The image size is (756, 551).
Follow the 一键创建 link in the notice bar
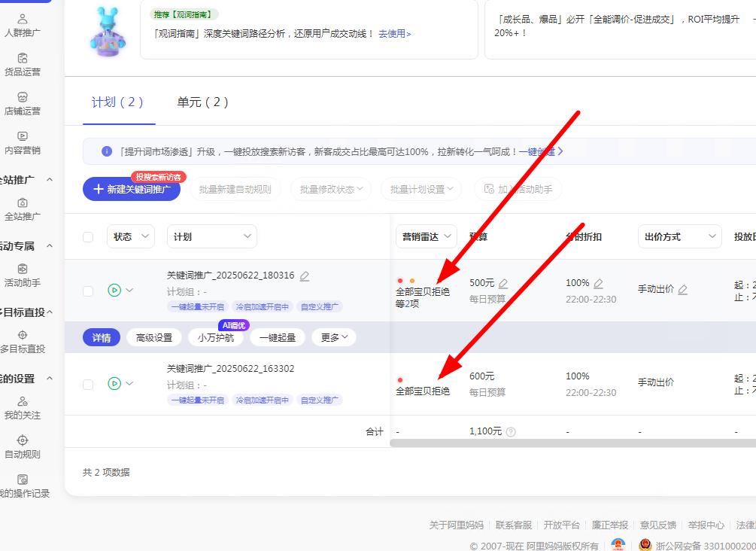[x=540, y=151]
